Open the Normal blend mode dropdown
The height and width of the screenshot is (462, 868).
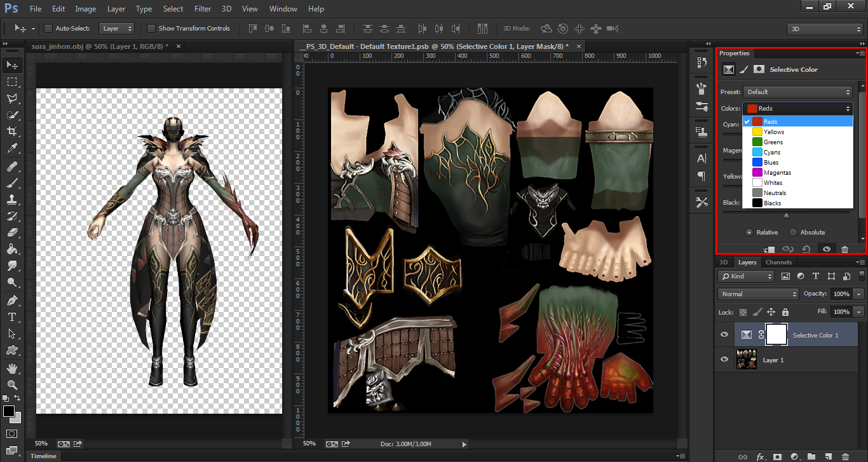click(758, 294)
